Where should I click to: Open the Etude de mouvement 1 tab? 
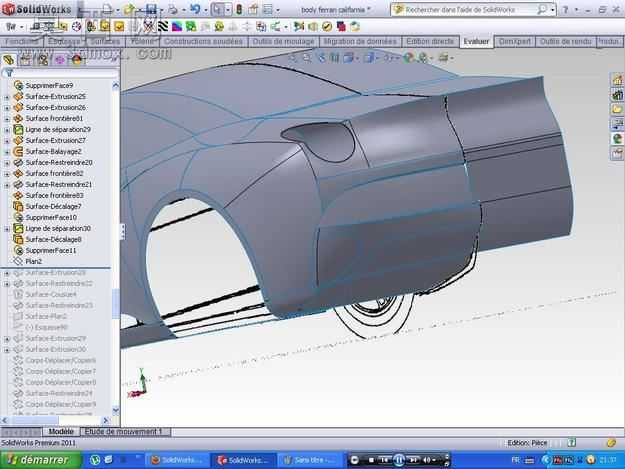click(124, 432)
